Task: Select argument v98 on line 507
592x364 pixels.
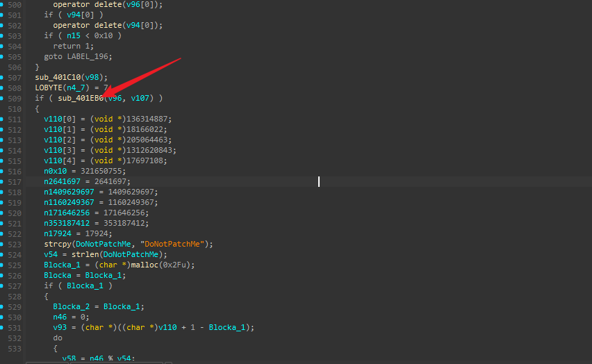Action: [x=92, y=77]
